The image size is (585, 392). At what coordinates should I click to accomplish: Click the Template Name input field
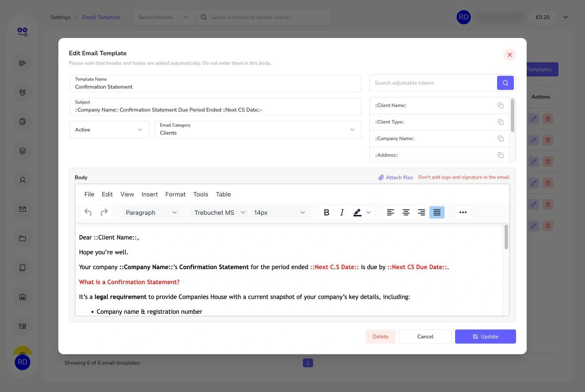click(216, 84)
